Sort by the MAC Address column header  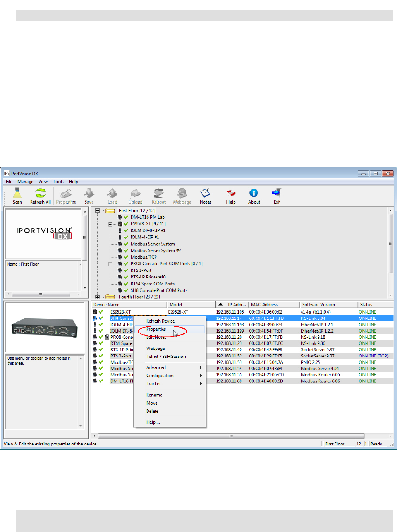(x=274, y=305)
